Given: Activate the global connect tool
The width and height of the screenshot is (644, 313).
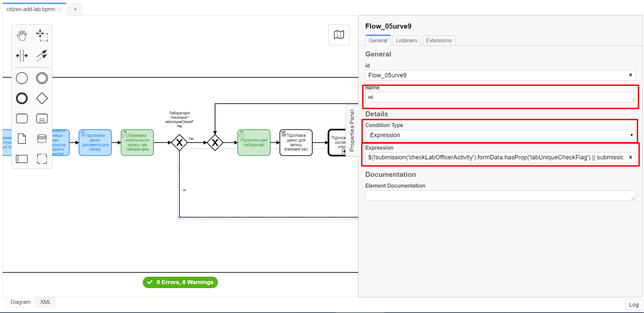Looking at the screenshot, I should [x=42, y=55].
